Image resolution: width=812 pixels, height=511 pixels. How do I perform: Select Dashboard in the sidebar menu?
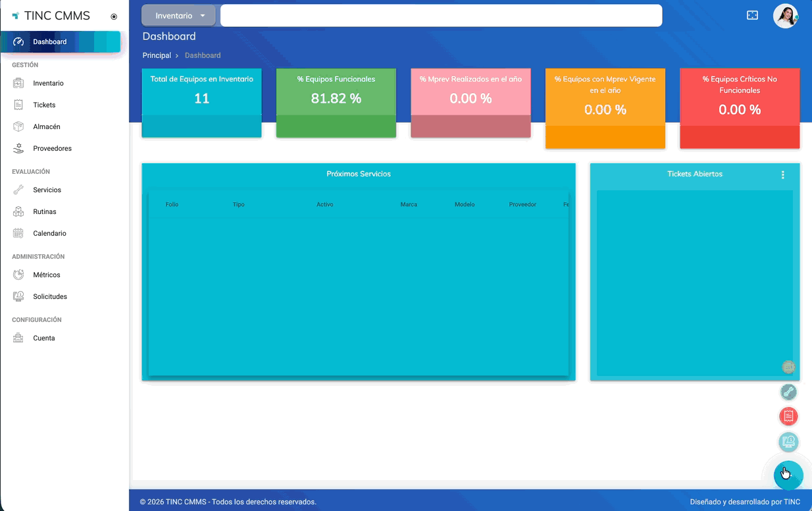point(49,42)
